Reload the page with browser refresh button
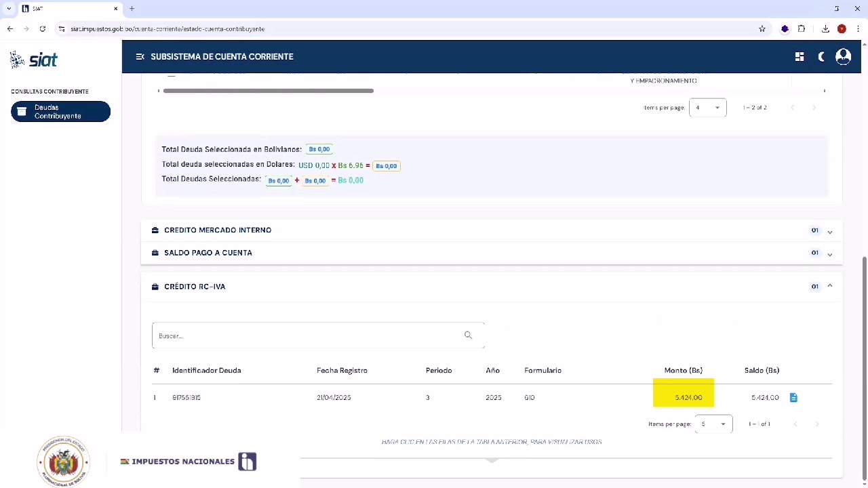The height and width of the screenshot is (488, 868). [43, 29]
